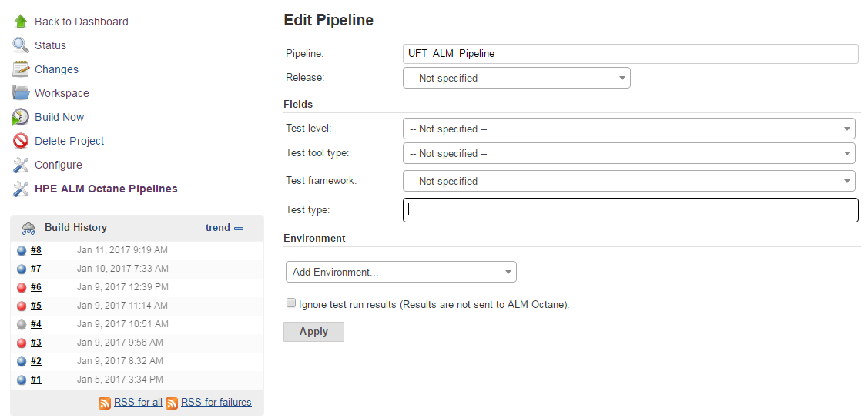Click the Workspace folder icon
The width and height of the screenshot is (868, 418).
(21, 93)
